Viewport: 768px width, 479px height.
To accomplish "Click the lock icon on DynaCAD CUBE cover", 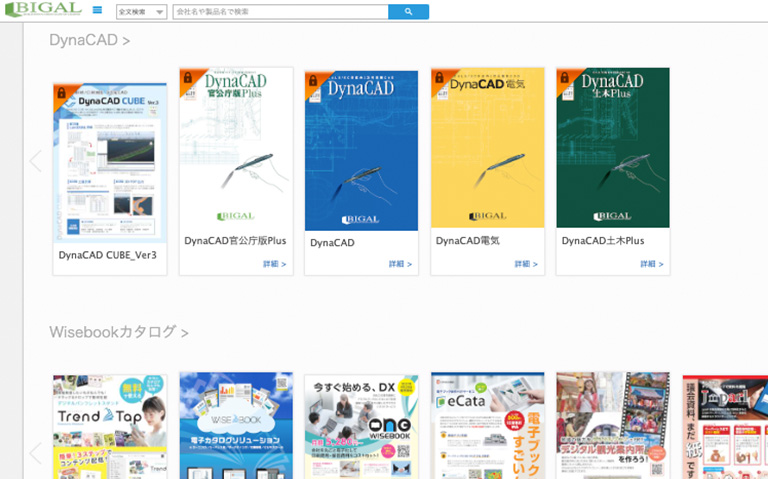I will (62, 93).
